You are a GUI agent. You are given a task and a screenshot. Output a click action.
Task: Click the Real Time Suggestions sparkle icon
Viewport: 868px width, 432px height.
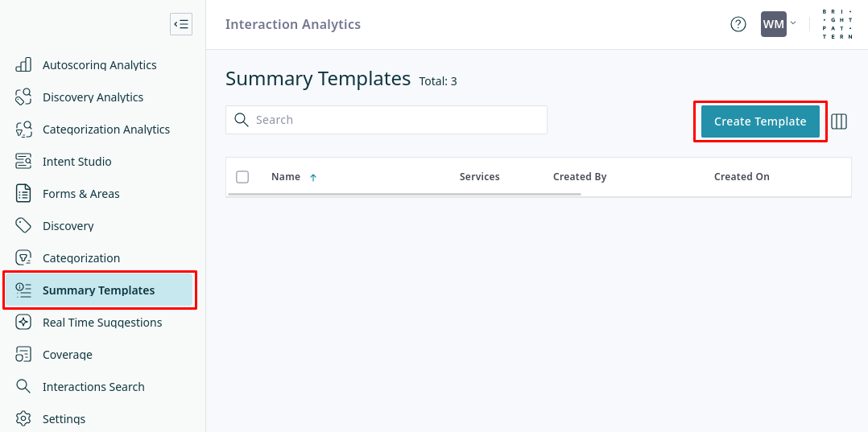tap(23, 323)
